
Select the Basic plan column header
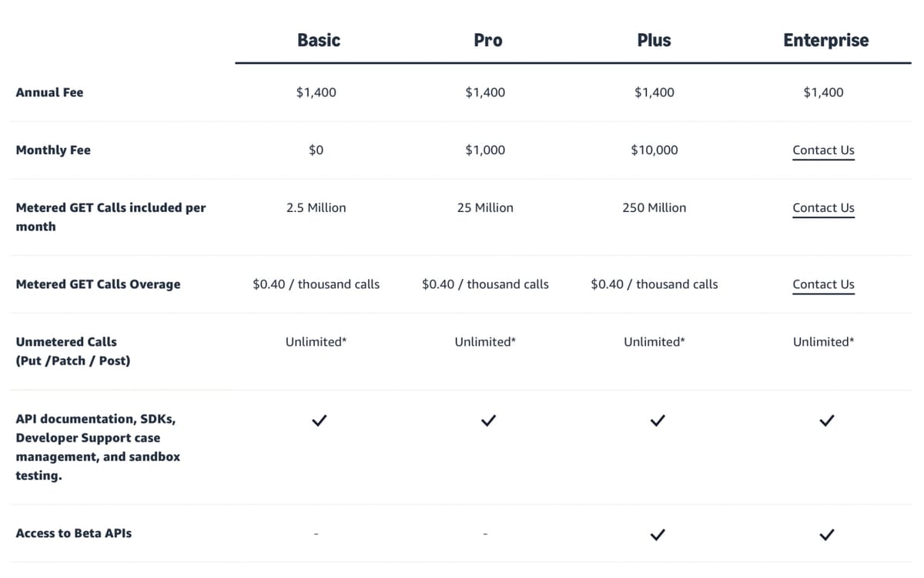pos(319,40)
